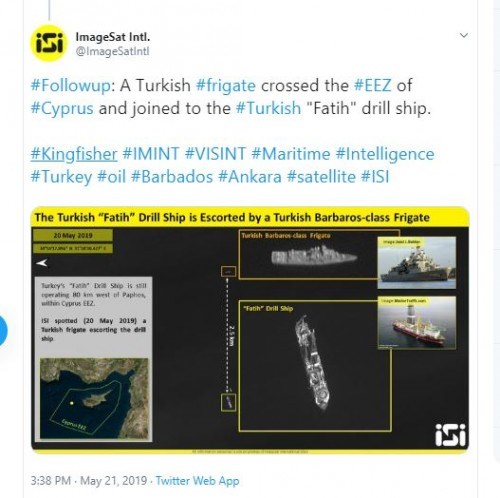Click the #Kingfisher hashtag
Viewport: 500px width, 498px height.
pos(74,154)
